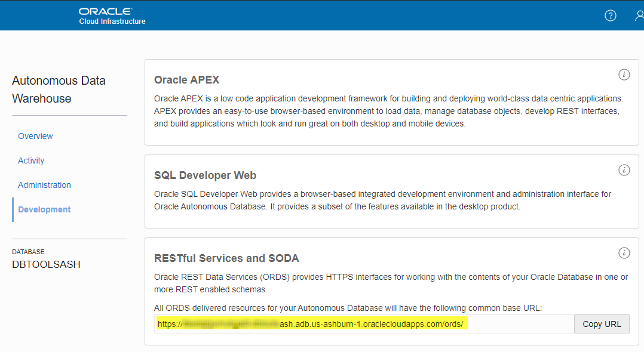Open the Administration section
This screenshot has width=644, height=352.
coord(44,185)
